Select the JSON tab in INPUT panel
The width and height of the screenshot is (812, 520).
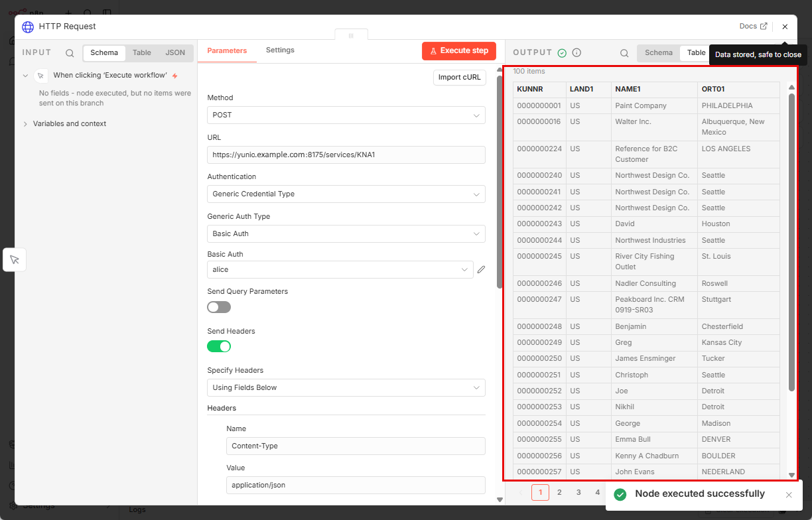175,53
